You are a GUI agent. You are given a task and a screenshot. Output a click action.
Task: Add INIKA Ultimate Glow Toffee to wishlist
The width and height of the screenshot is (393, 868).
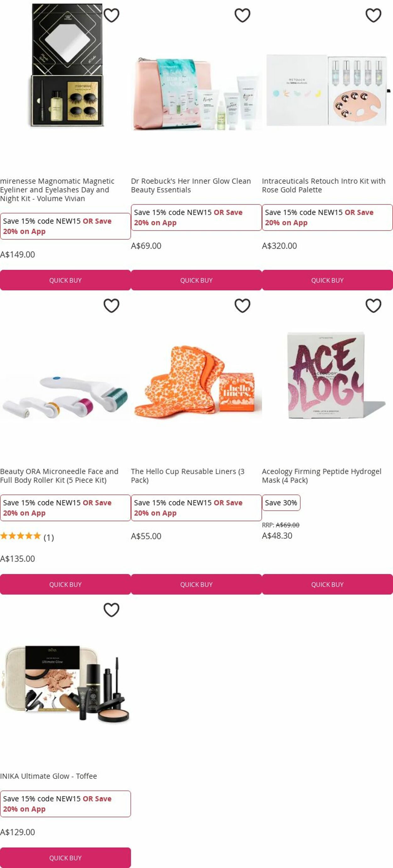click(x=111, y=610)
